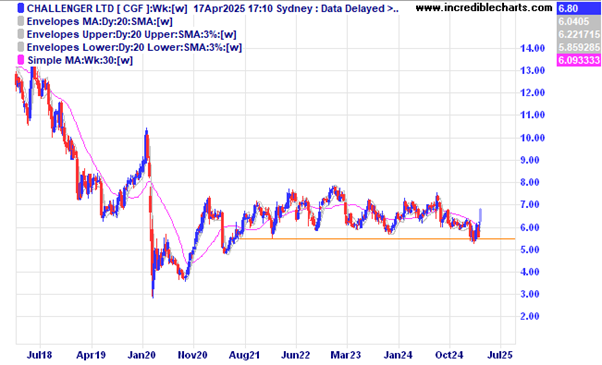Click the magenta Simple MA legend swatch

pyautogui.click(x=21, y=60)
